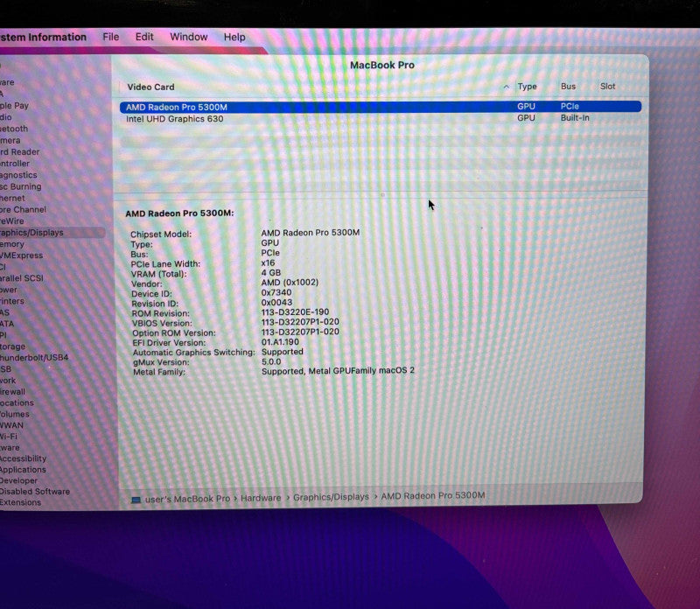Select Storage in the sidebar

click(12, 346)
